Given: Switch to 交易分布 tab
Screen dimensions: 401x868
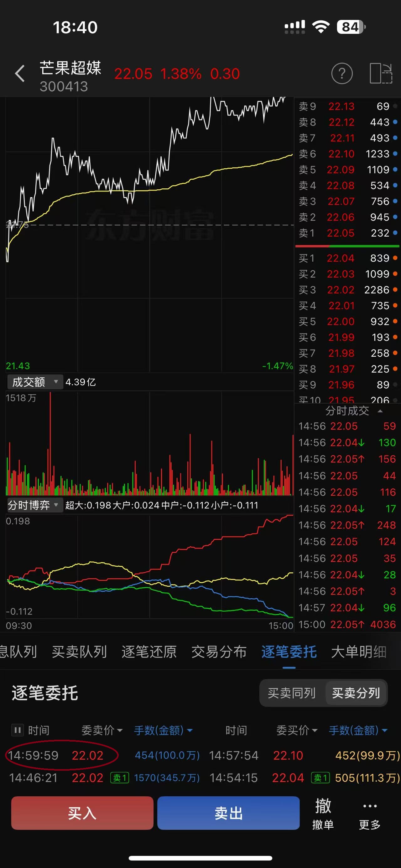Looking at the screenshot, I should [x=219, y=652].
